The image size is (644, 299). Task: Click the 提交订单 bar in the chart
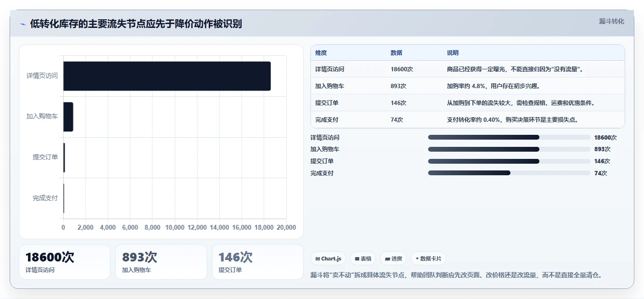pyautogui.click(x=64, y=157)
